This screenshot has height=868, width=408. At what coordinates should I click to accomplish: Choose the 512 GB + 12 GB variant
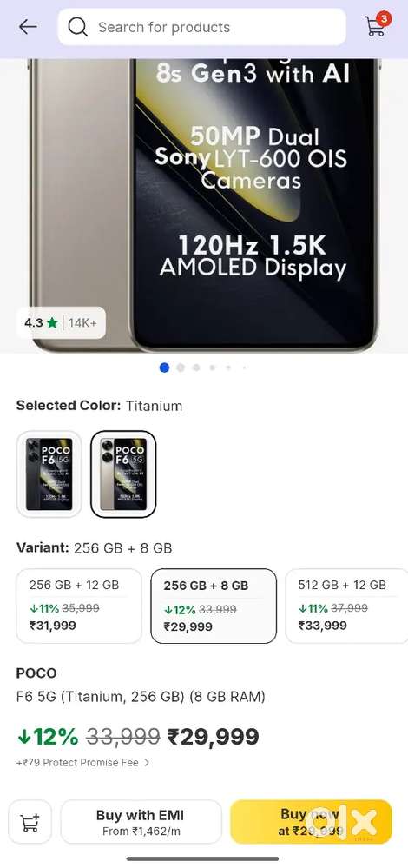346,606
